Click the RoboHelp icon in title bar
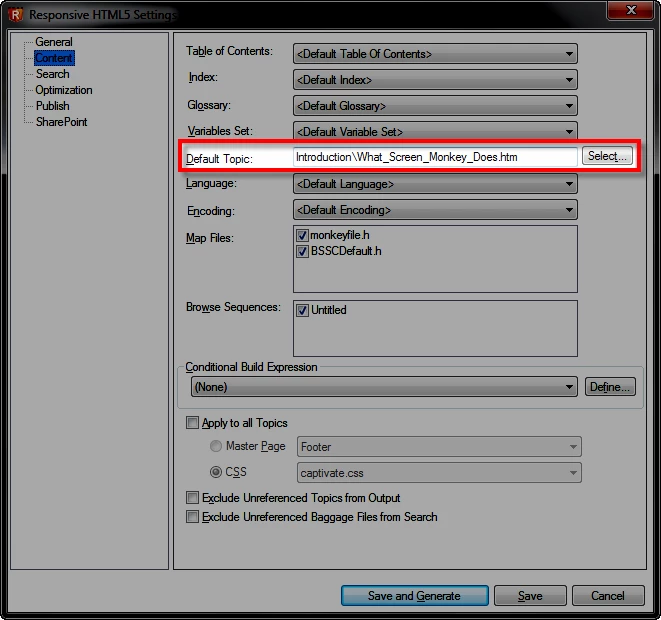661x620 pixels. tap(15, 15)
